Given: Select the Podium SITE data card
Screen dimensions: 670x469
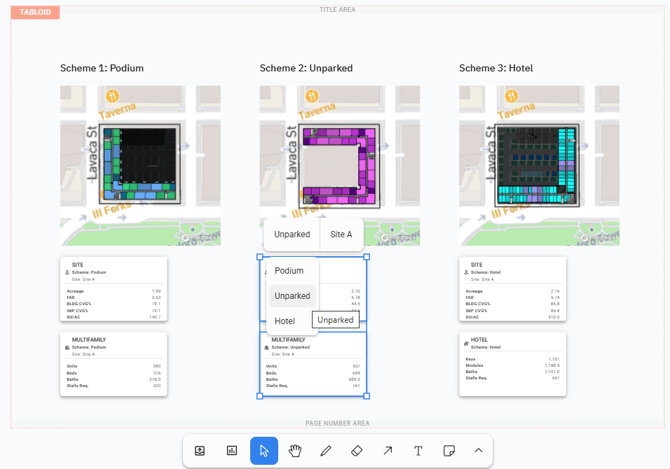Looking at the screenshot, I should point(113,289).
